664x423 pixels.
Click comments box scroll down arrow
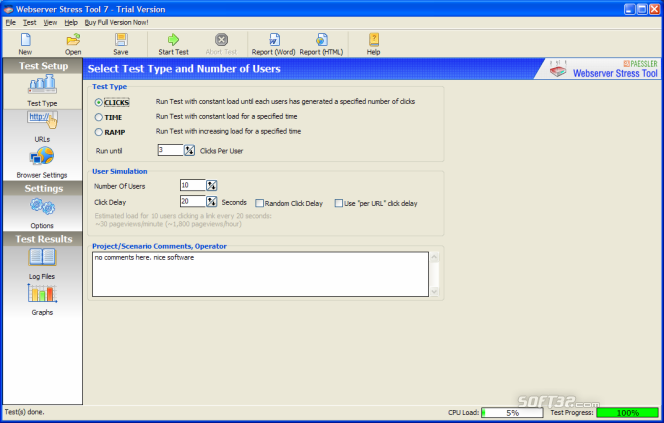434,292
